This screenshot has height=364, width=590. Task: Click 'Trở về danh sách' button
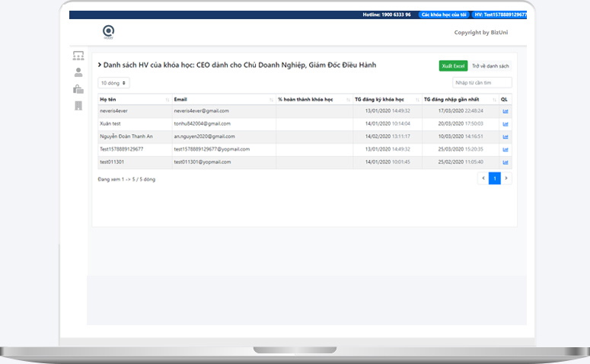coord(490,66)
